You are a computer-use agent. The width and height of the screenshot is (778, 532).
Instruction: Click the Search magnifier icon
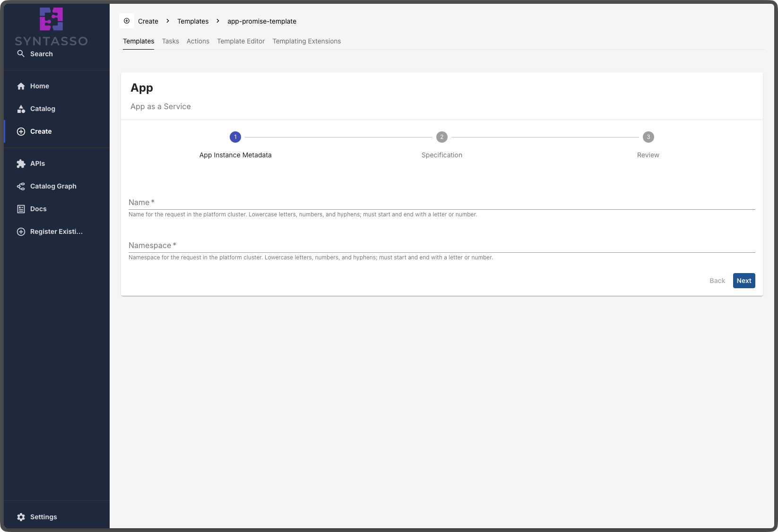coord(21,54)
